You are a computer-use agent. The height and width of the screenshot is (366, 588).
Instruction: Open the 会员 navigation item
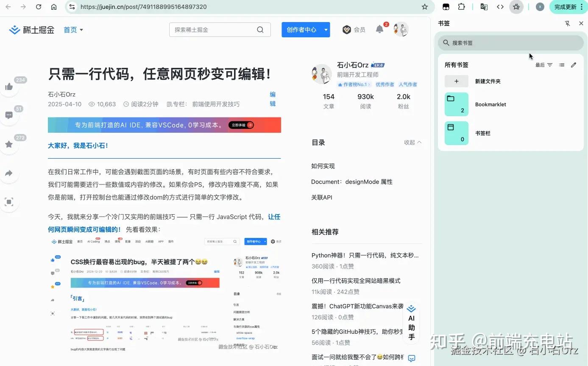pos(354,29)
